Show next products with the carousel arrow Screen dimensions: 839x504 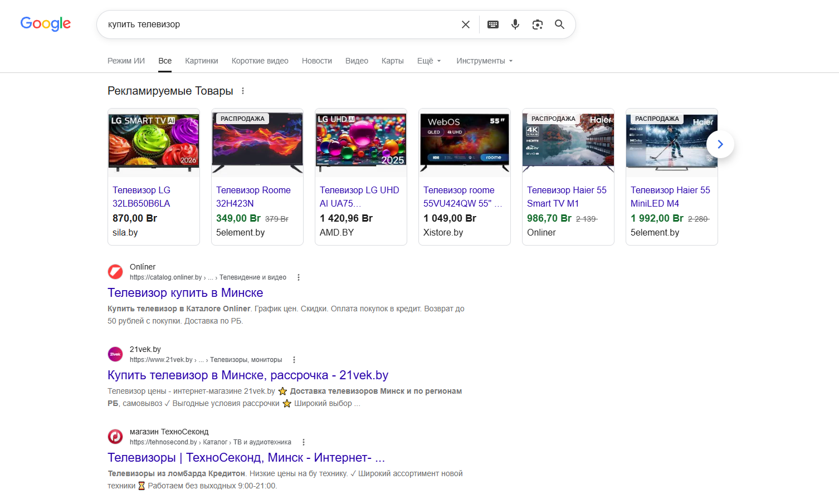pyautogui.click(x=720, y=144)
